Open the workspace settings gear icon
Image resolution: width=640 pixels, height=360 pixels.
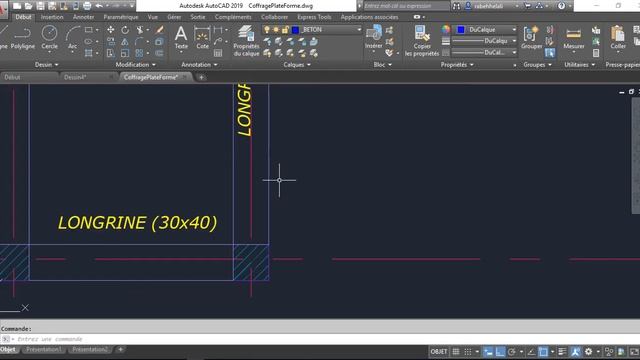pyautogui.click(x=588, y=351)
